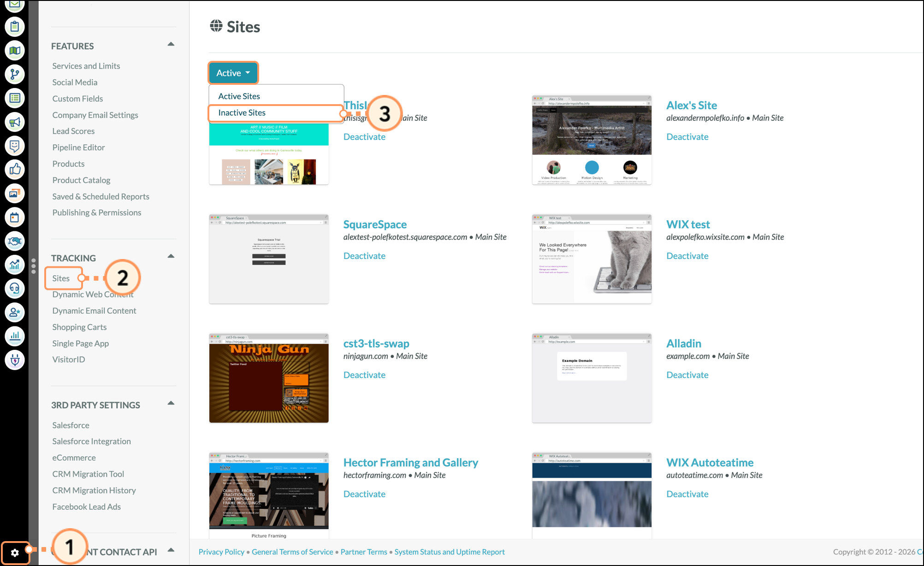Collapse the TRACKING section
This screenshot has width=924, height=566.
[171, 256]
